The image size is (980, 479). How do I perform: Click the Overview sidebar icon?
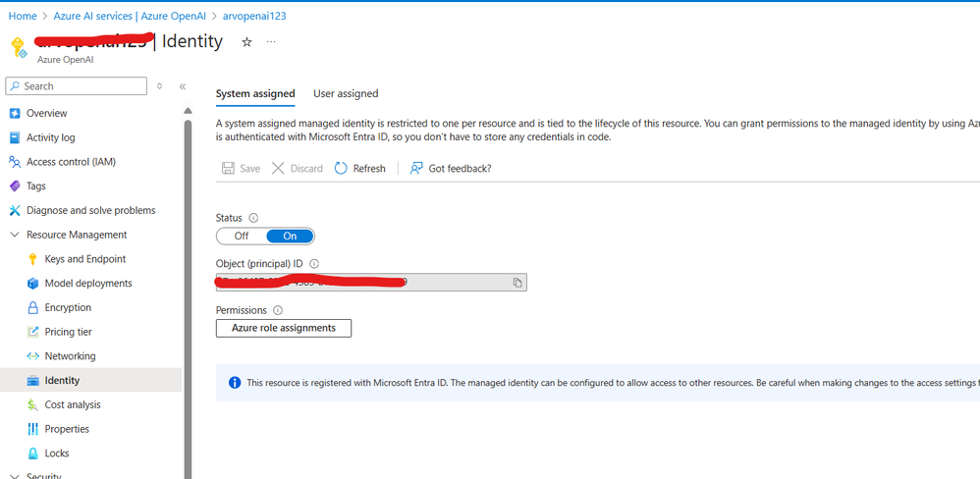15,113
